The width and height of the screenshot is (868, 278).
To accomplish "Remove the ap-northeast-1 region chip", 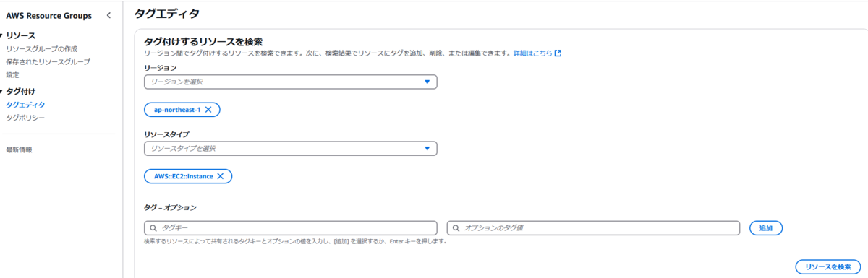I will coord(208,109).
